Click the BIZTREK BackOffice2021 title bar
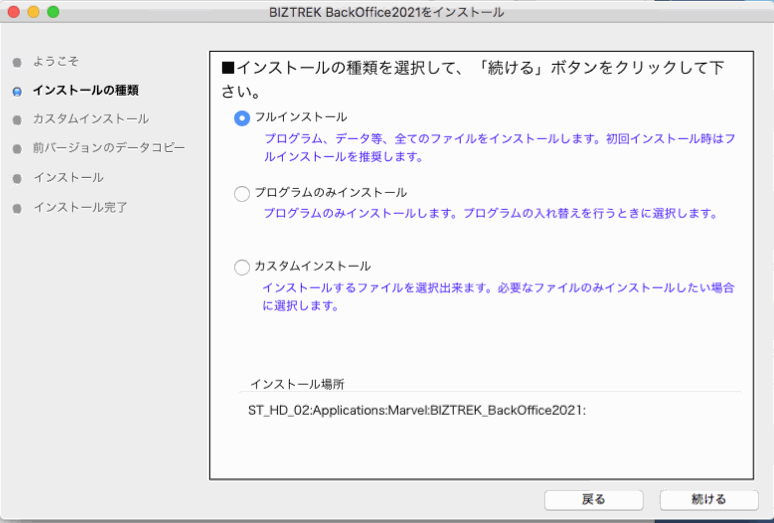This screenshot has width=774, height=523. coord(386,13)
